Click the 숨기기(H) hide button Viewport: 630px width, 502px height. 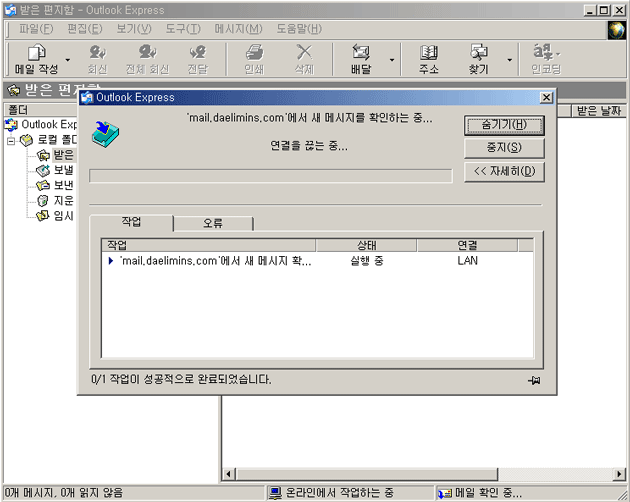[x=504, y=125]
